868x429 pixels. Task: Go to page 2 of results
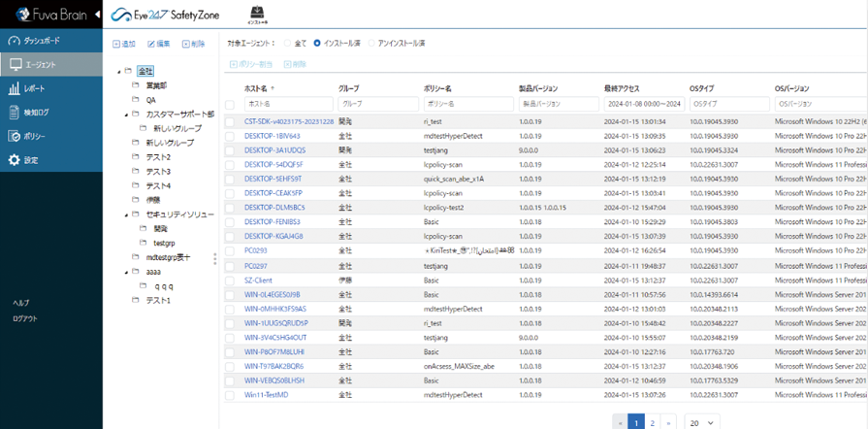pos(653,423)
